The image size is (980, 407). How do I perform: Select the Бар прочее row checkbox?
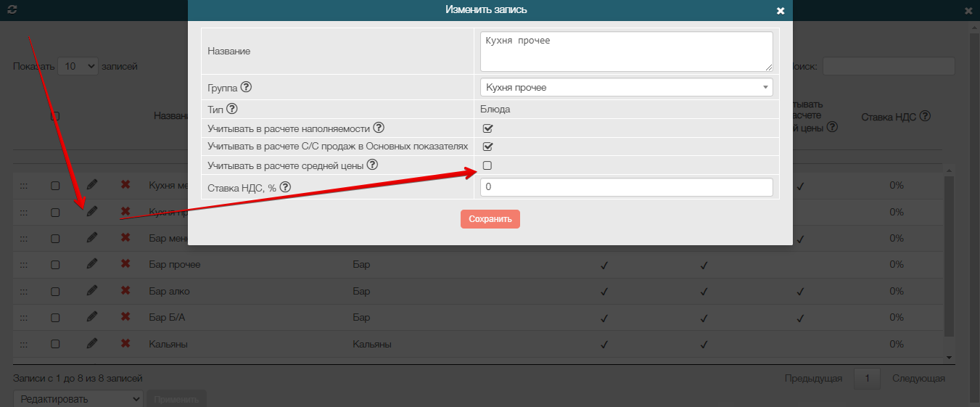click(55, 265)
